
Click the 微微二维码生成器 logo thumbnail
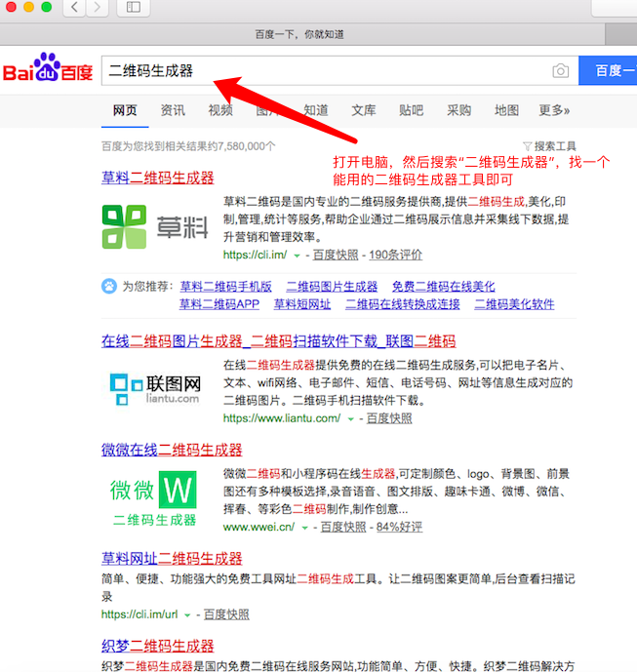(x=153, y=498)
